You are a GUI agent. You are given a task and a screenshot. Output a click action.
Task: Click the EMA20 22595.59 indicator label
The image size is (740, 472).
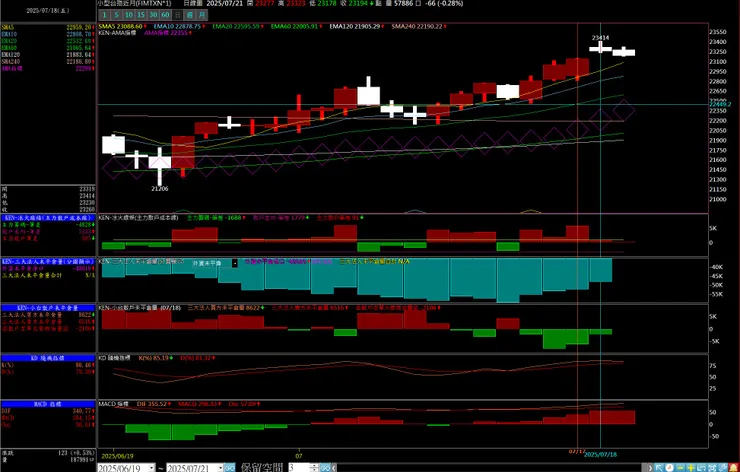(x=238, y=26)
